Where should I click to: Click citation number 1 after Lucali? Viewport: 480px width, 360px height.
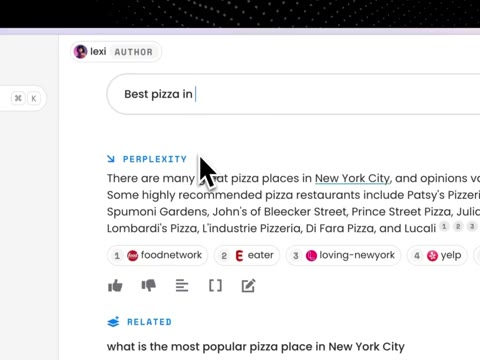(x=444, y=227)
